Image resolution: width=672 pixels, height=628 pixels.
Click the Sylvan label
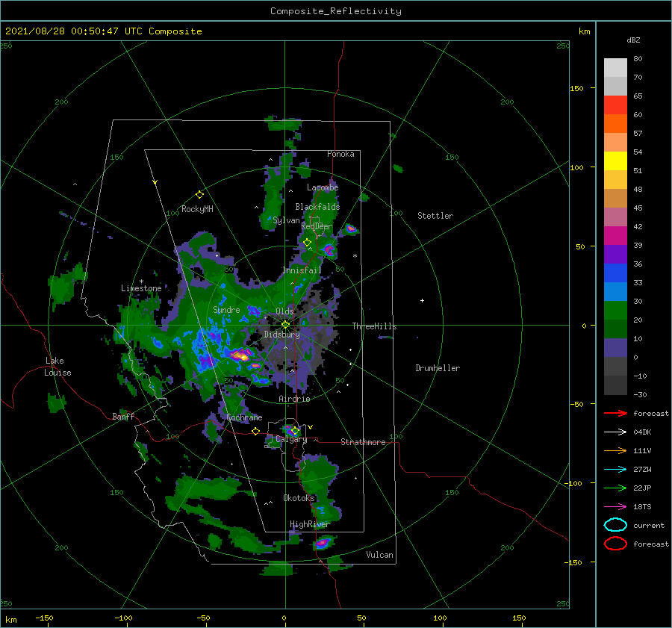(x=286, y=220)
